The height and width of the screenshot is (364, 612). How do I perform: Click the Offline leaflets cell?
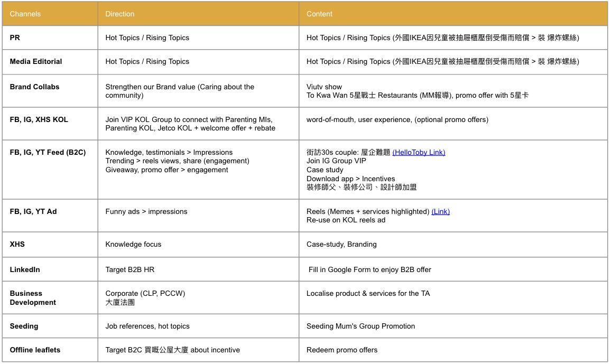35,350
